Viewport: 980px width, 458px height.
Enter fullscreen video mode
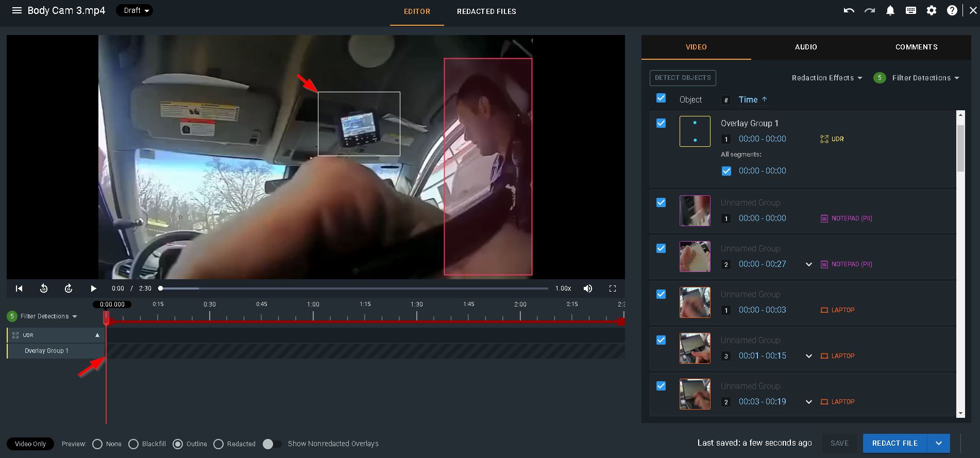[612, 289]
